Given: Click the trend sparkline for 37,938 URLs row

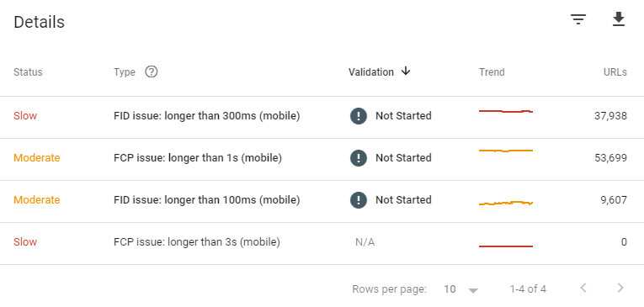Looking at the screenshot, I should [x=506, y=111].
